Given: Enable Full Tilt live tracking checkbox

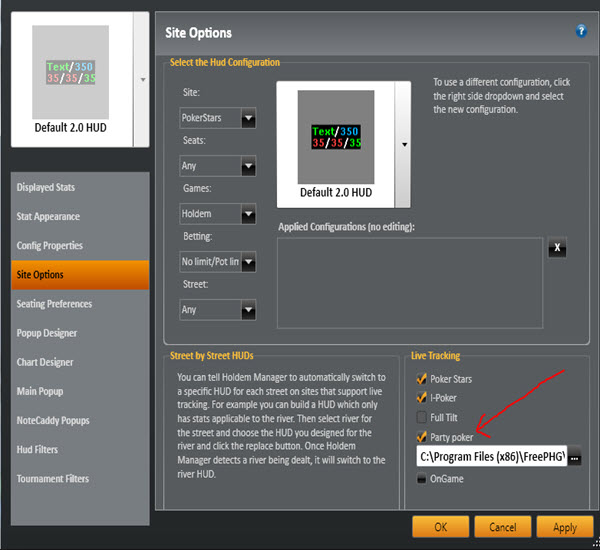Looking at the screenshot, I should click(422, 417).
